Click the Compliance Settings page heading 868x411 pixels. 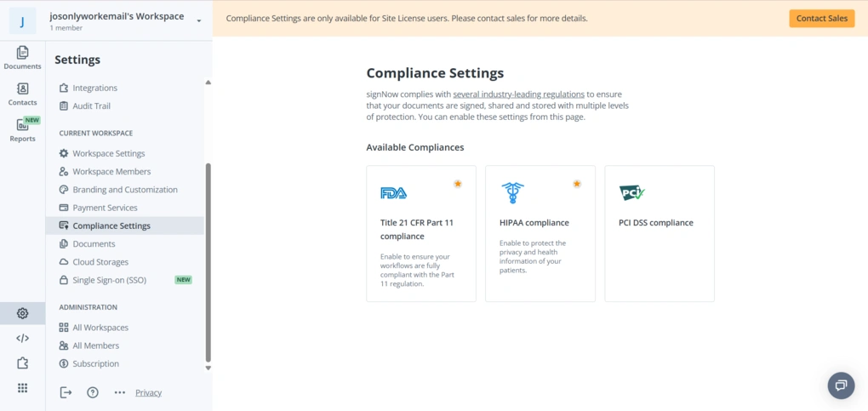coord(435,73)
